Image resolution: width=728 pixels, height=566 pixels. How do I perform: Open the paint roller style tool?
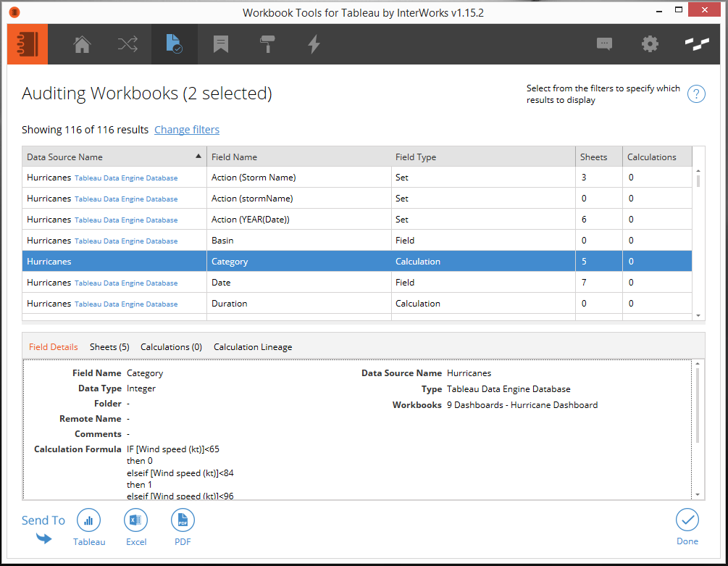267,45
